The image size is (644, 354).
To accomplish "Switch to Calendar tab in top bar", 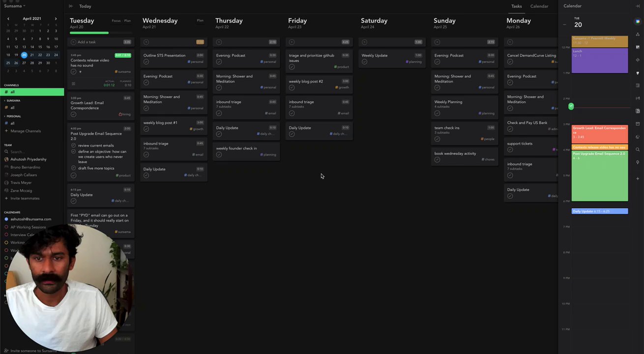I will (x=539, y=6).
